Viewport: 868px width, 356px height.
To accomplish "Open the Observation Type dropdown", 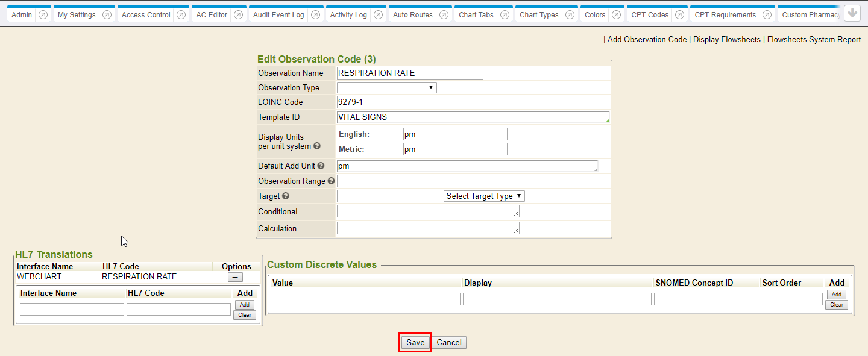I will tap(386, 88).
